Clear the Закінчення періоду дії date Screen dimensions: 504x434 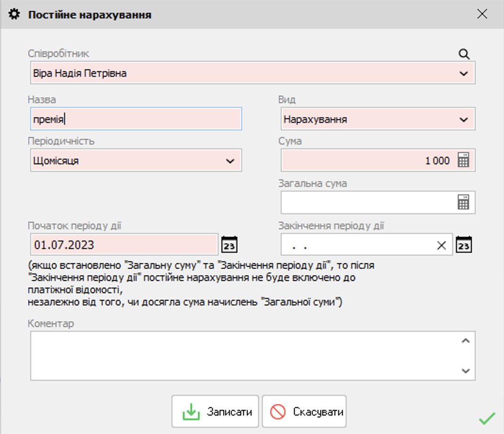pyautogui.click(x=441, y=245)
